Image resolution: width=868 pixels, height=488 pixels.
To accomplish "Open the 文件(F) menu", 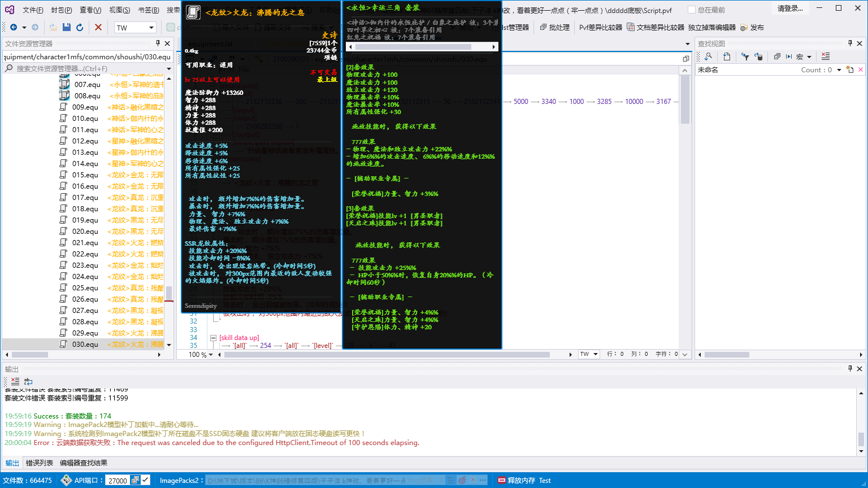I will tap(33, 10).
